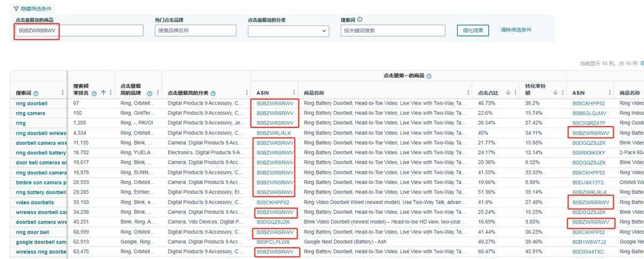
Task: Click the 转化率份额 column header label
Action: point(536,89)
